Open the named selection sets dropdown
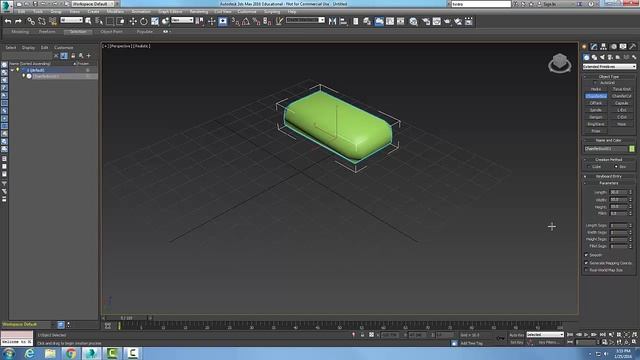Viewport: 640px width, 360px height. tap(305, 20)
